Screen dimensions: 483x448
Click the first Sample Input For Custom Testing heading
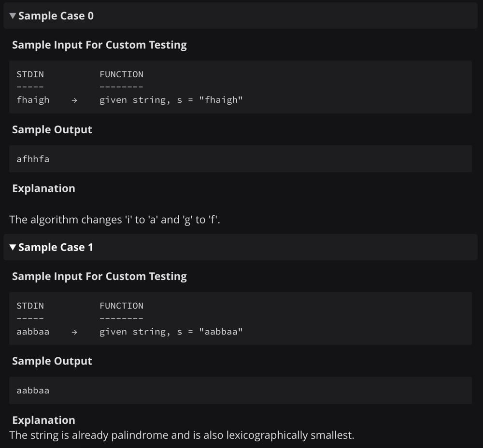(99, 45)
